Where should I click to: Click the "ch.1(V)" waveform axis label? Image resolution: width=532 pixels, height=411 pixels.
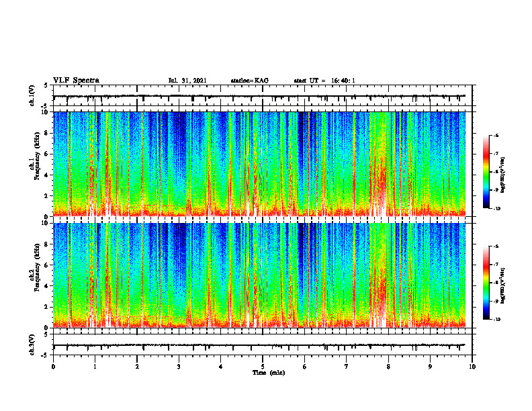pos(32,95)
